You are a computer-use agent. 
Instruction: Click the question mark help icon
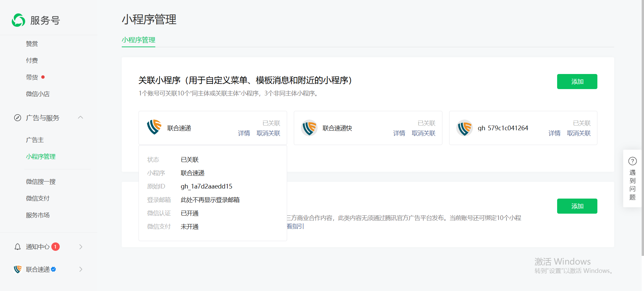[633, 161]
